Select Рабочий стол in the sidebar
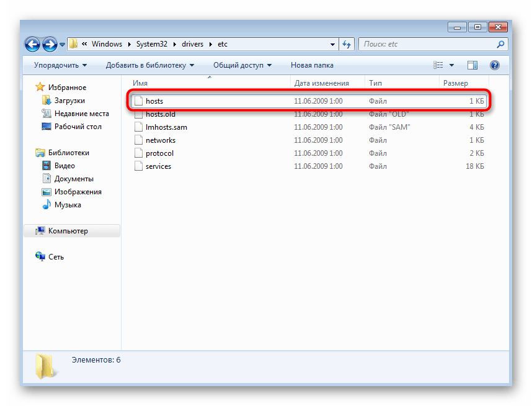This screenshot has height=406, width=532. click(x=78, y=127)
